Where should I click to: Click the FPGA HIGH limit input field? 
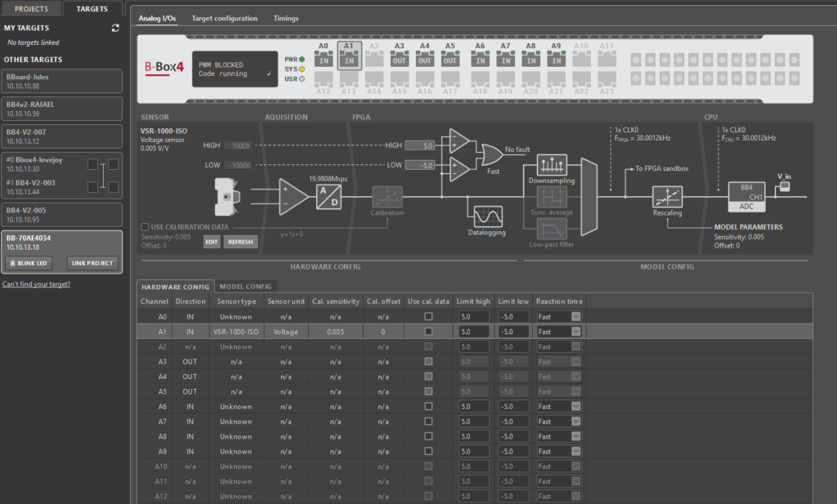coord(423,145)
